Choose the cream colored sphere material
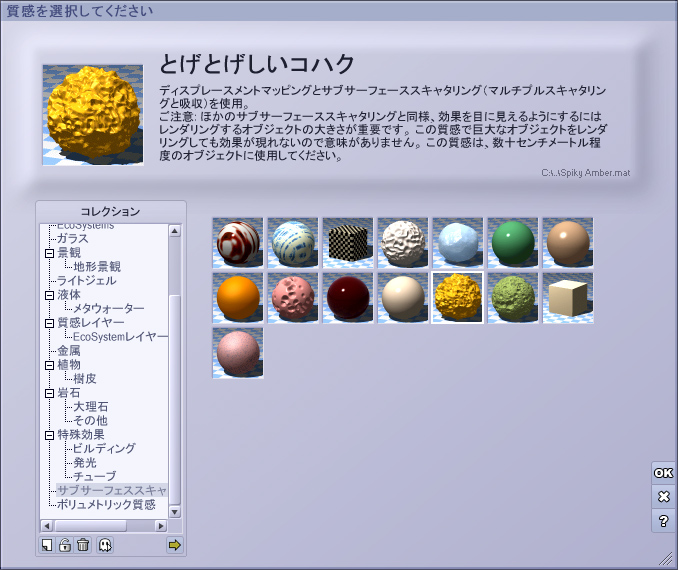This screenshot has height=570, width=678. [403, 298]
